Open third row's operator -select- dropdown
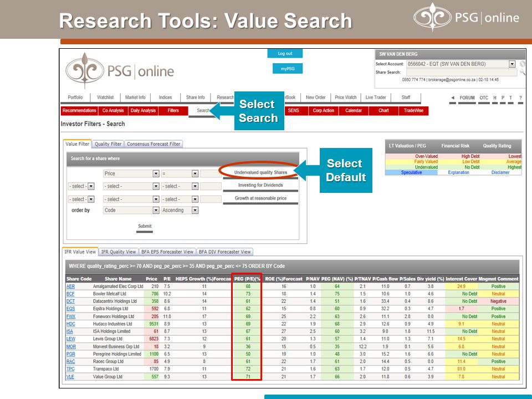Viewport: 532px width, 399px height. pos(195,199)
